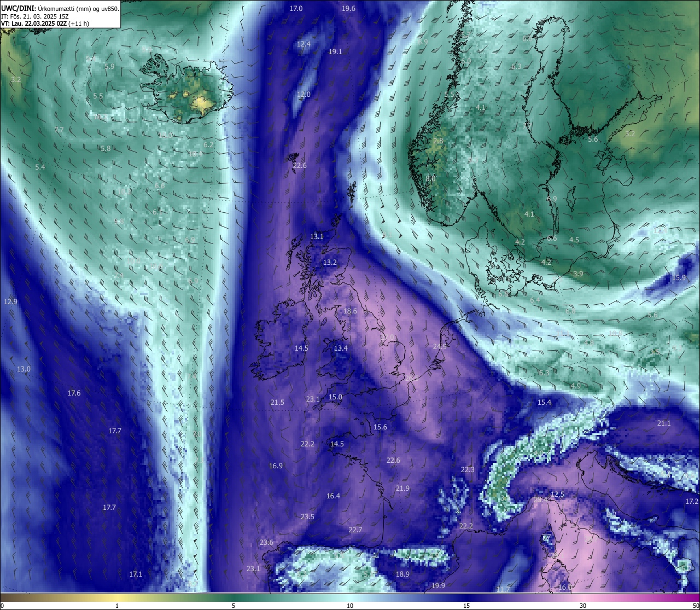700x610 pixels.
Task: Click the 18.6 value label
Action: pos(350,311)
